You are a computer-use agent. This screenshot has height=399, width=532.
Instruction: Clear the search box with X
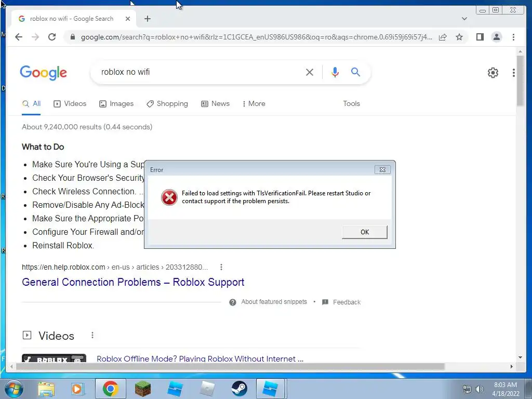coord(310,72)
